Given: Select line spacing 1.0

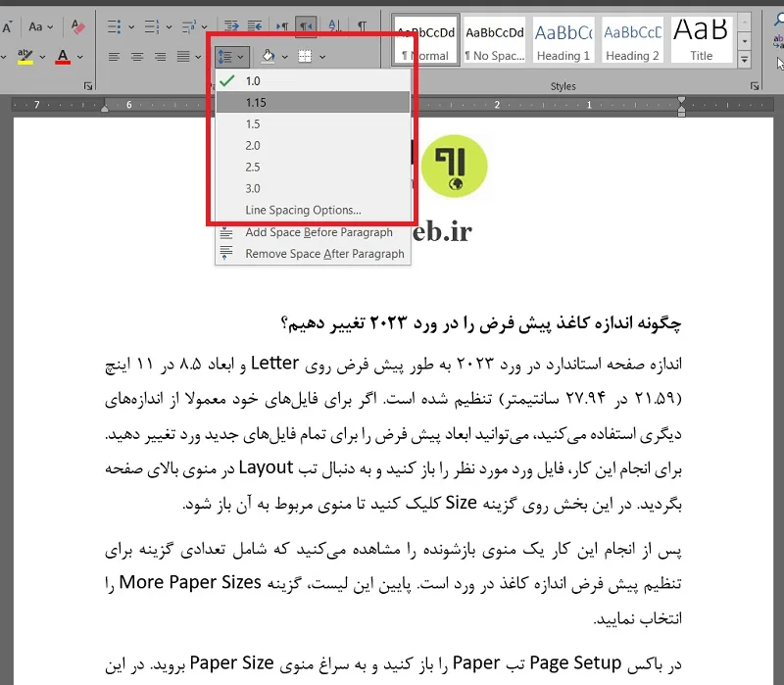Looking at the screenshot, I should (x=313, y=81).
